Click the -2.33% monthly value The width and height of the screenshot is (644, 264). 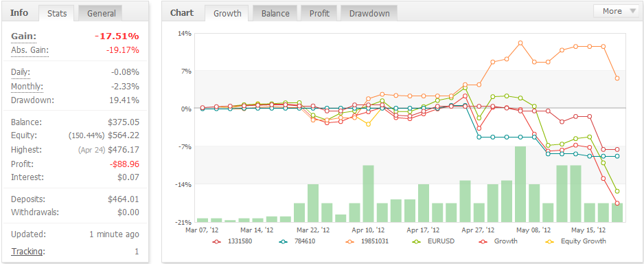click(125, 87)
